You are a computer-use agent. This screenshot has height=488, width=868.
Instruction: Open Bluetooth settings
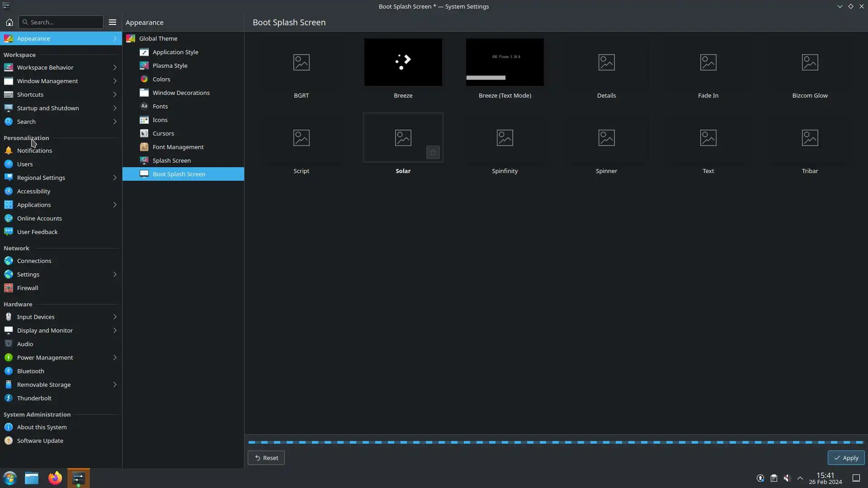point(31,371)
